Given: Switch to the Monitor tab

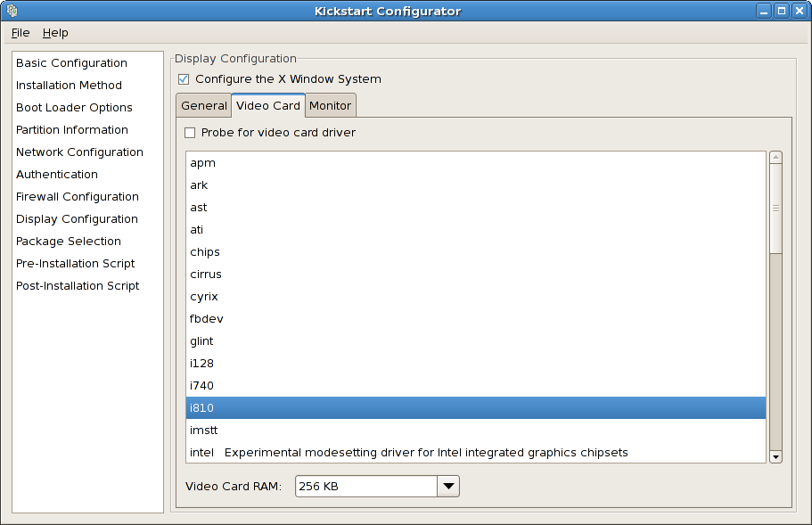Looking at the screenshot, I should point(330,104).
